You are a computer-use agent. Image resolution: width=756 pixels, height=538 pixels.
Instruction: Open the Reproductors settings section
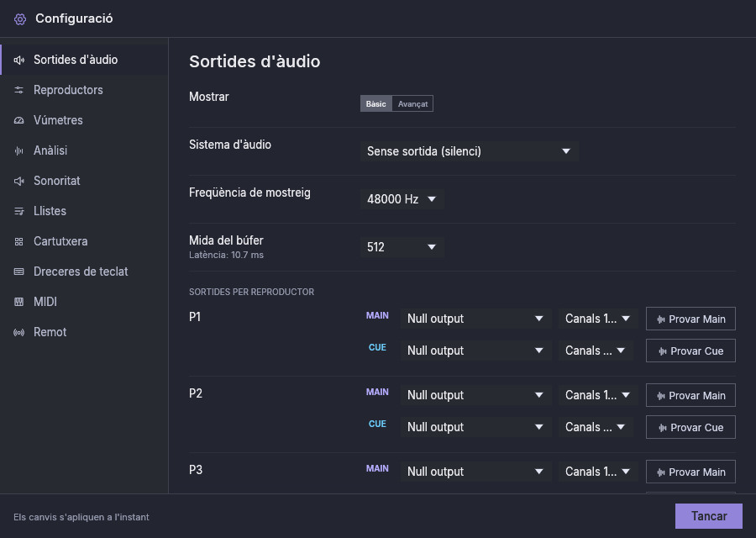84,90
